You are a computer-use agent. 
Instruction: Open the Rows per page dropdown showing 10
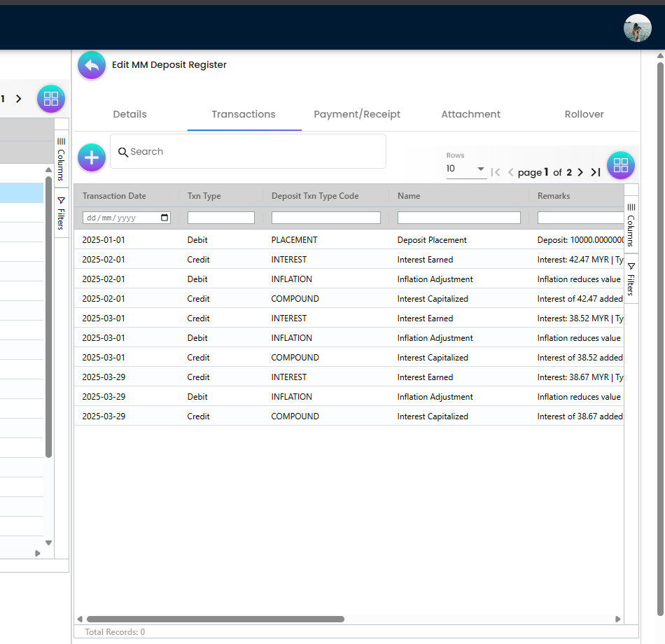point(465,167)
